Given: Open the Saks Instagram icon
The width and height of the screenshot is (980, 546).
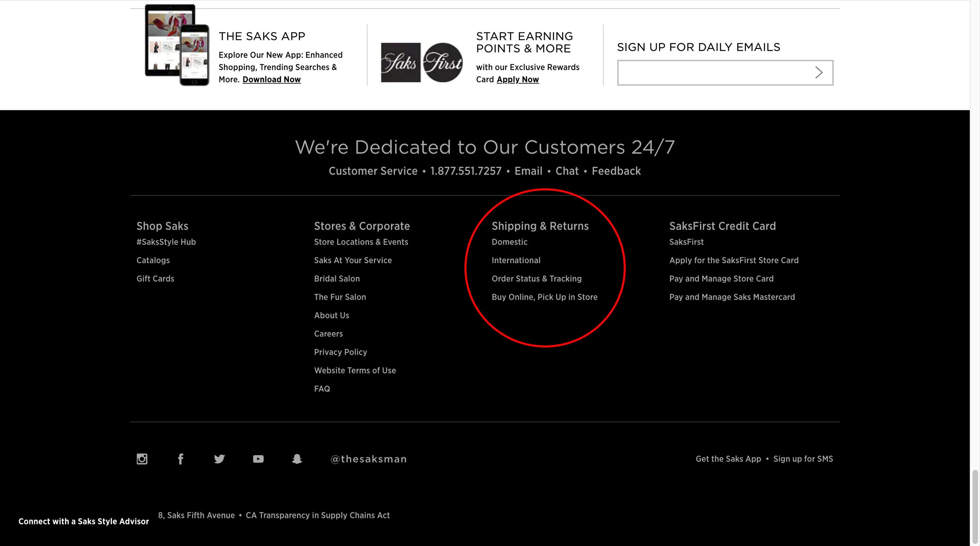Looking at the screenshot, I should [x=142, y=459].
